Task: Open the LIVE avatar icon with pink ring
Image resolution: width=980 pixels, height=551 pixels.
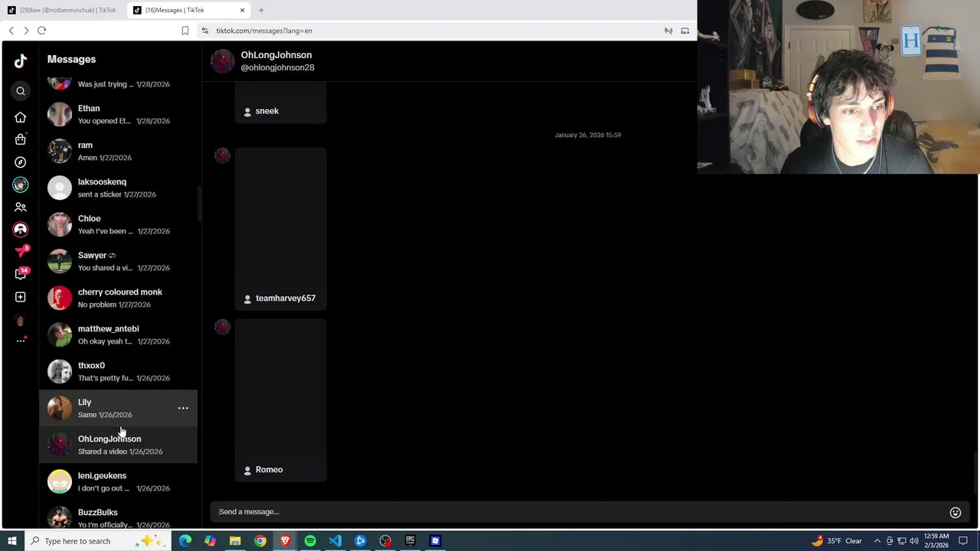Action: click(21, 230)
